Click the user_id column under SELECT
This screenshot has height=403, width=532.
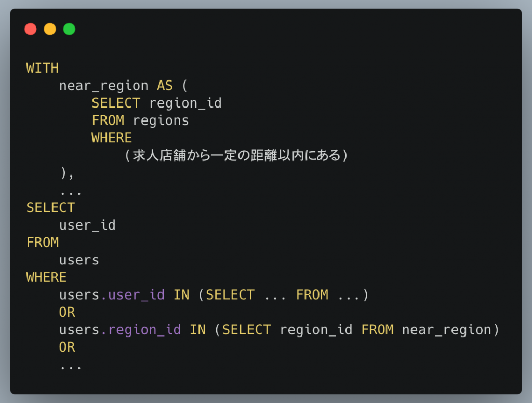(87, 225)
